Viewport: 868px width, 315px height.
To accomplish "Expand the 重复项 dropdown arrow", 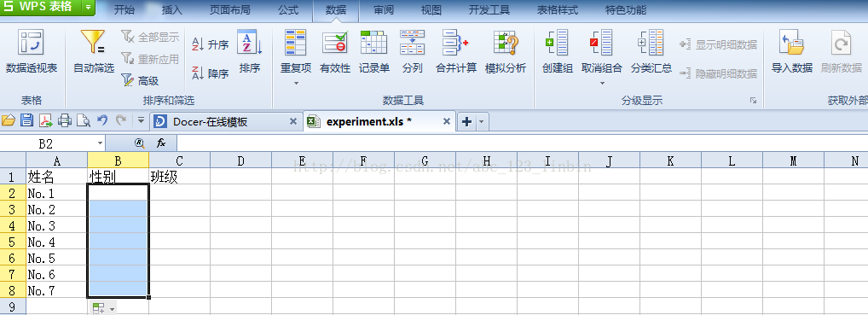I will click(296, 83).
